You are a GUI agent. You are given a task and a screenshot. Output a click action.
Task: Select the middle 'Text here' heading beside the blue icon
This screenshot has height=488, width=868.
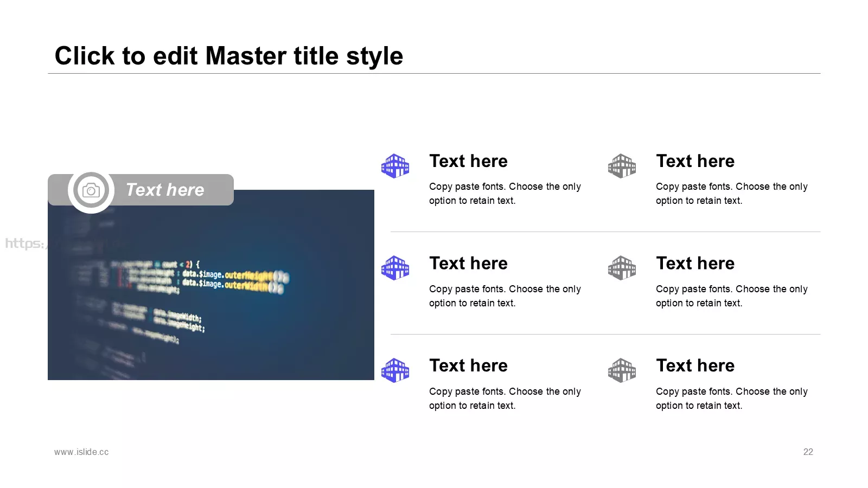pyautogui.click(x=469, y=263)
